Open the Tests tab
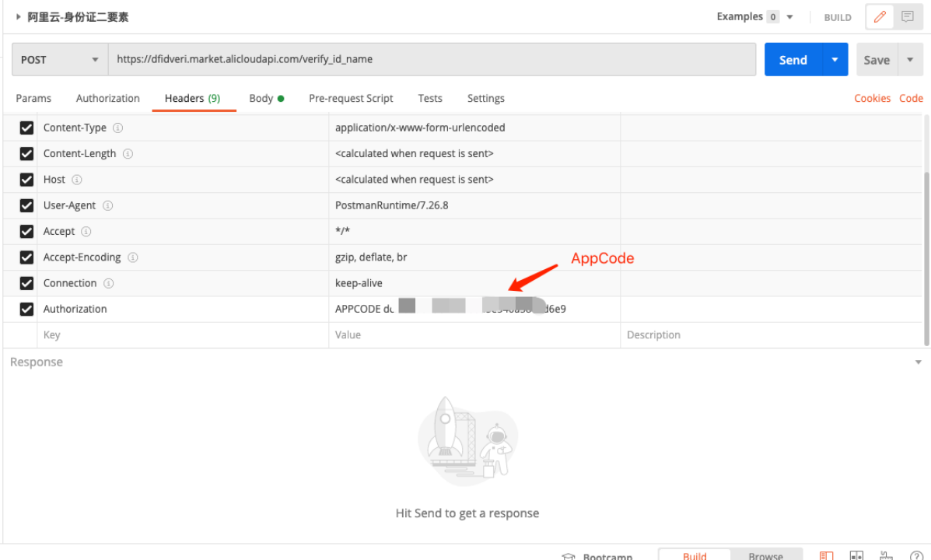The image size is (931, 560). [x=430, y=99]
